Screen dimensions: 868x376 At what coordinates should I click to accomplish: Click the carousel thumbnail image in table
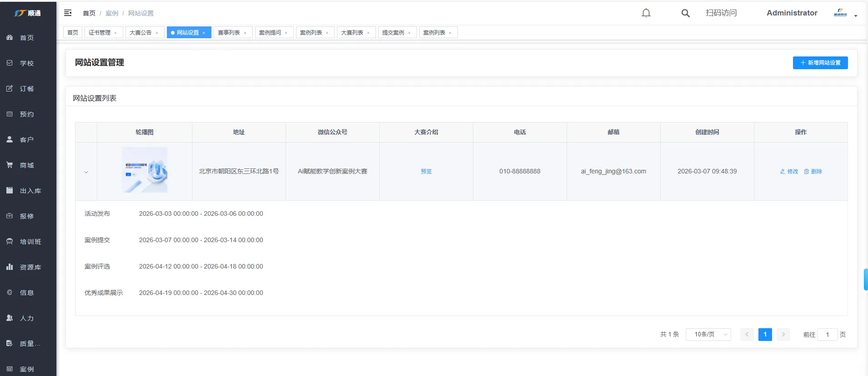145,170
